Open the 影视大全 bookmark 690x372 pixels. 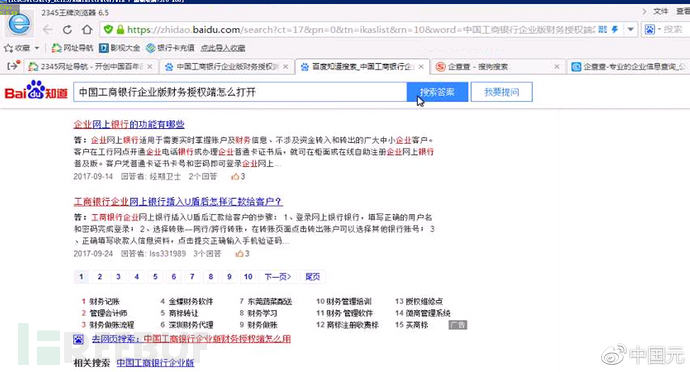(x=120, y=48)
